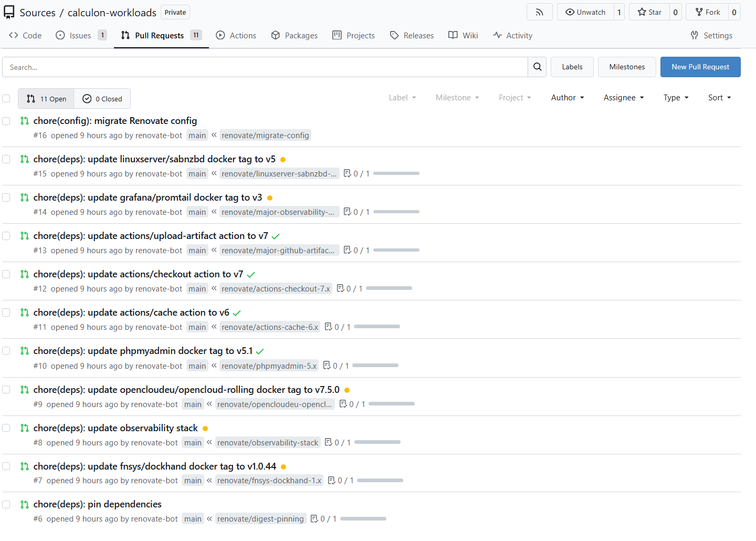The height and width of the screenshot is (541, 756).
Task: Click the green checkmark on actions/checkout PR
Action: pyautogui.click(x=251, y=275)
